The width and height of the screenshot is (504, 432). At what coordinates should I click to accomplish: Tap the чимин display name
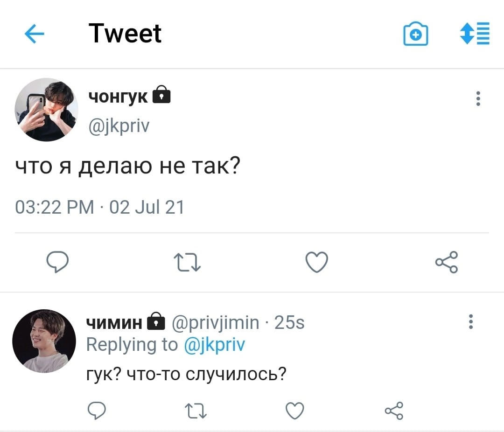pos(114,322)
